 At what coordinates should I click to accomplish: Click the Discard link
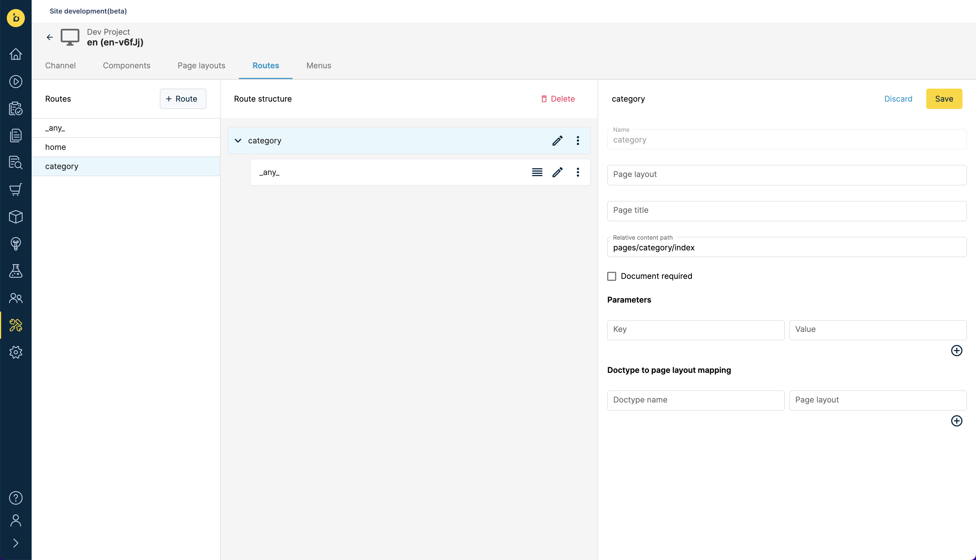(898, 99)
